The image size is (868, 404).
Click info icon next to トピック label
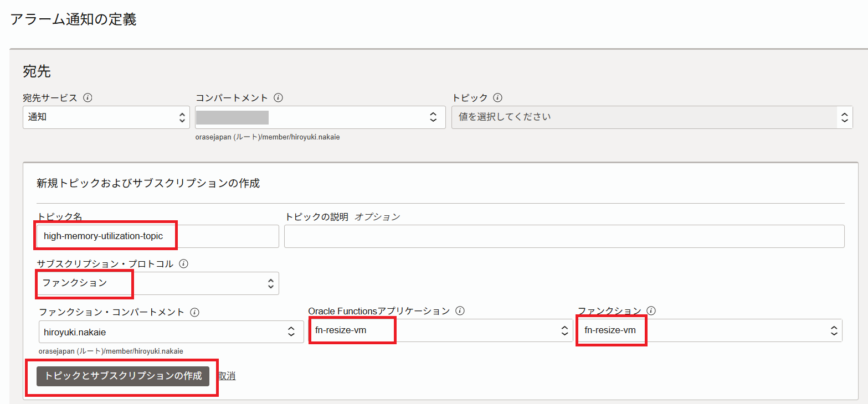pos(497,98)
